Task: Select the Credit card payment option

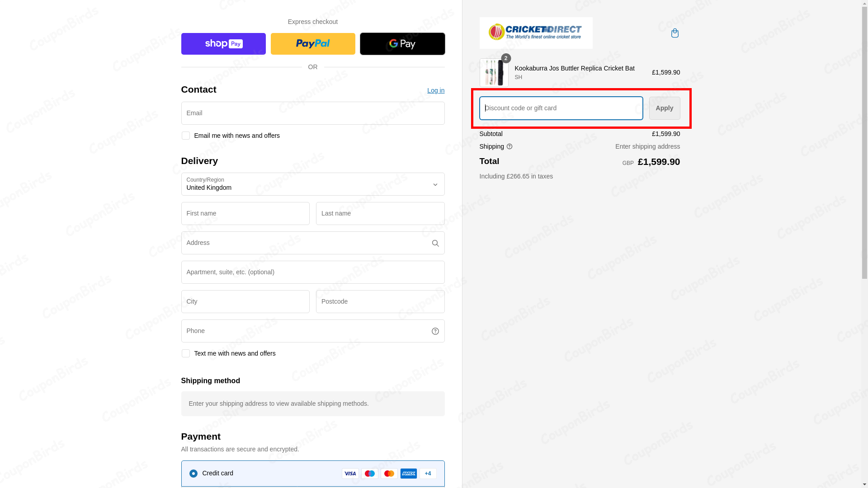Action: click(193, 474)
